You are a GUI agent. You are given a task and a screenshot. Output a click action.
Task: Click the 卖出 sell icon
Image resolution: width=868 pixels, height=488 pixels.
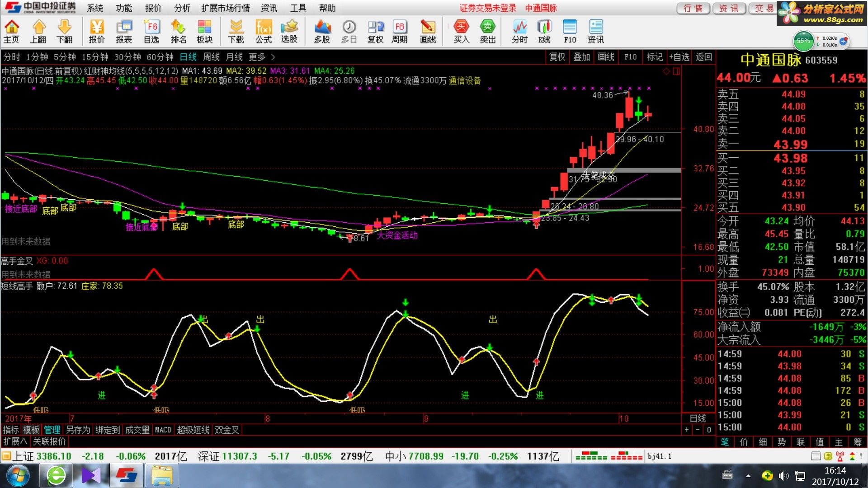[x=488, y=32]
